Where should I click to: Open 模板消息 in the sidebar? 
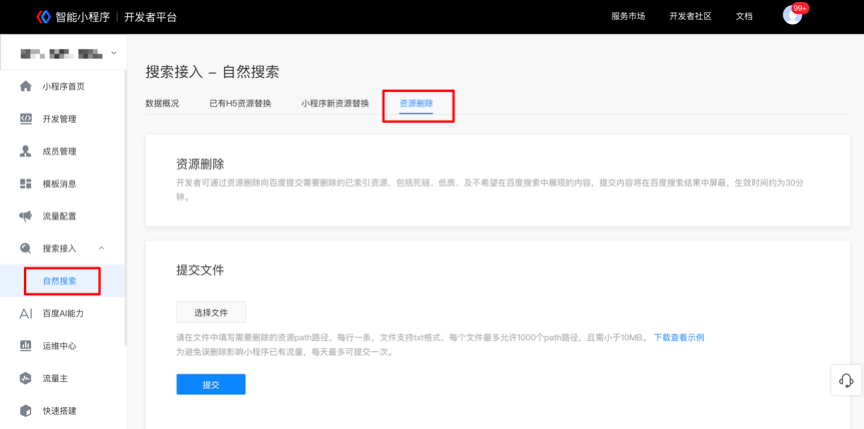60,184
